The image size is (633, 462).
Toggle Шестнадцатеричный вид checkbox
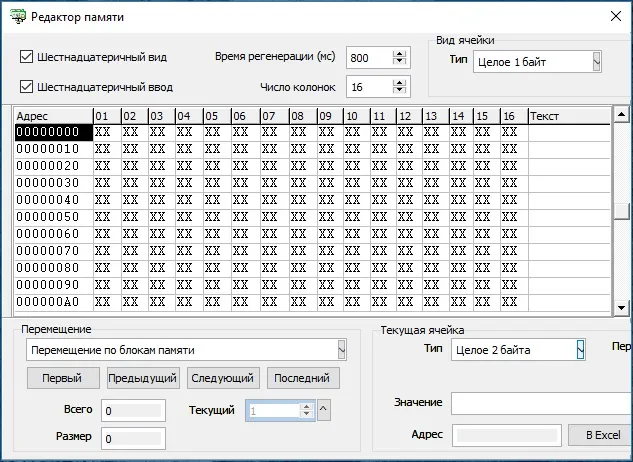click(26, 57)
